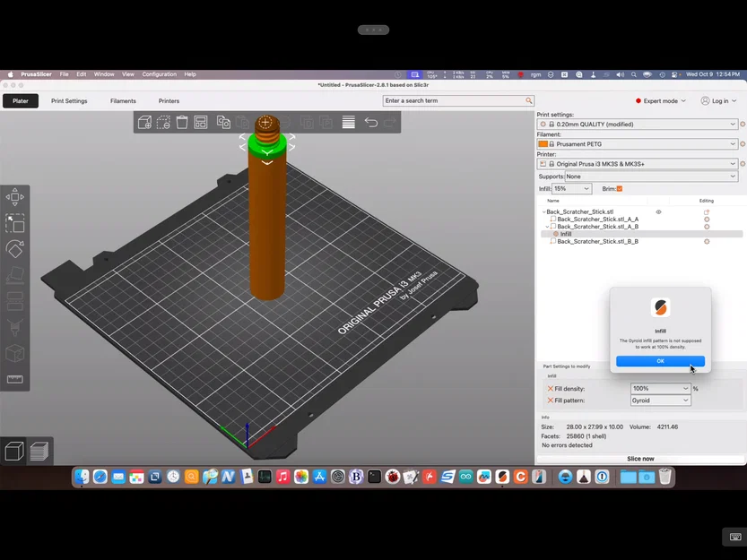
Task: Open the Trash in the dock
Action: [665, 477]
